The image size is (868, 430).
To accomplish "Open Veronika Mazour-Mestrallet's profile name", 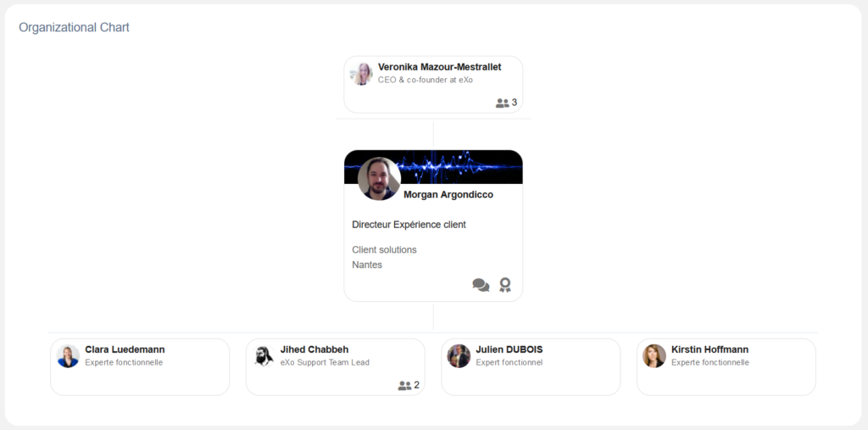I will (440, 67).
